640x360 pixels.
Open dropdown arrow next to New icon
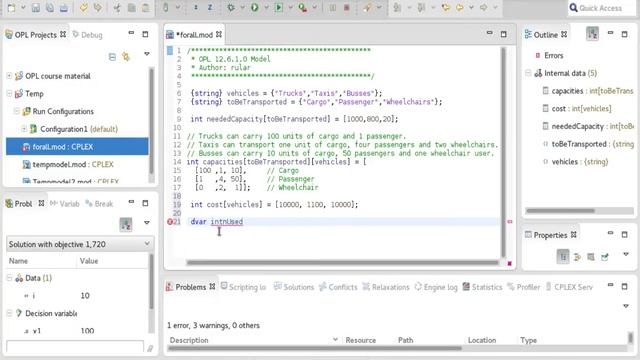click(x=23, y=8)
